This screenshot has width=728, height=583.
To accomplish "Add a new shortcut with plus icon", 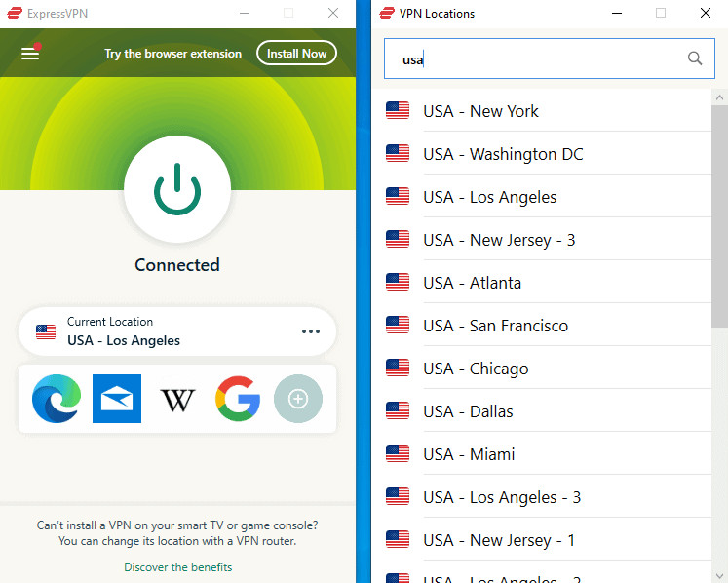I will point(298,399).
